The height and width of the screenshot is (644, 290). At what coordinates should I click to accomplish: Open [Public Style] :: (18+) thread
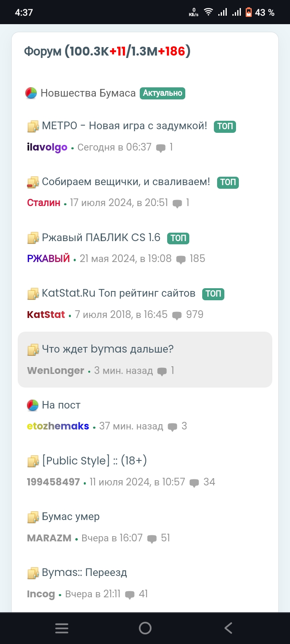[94, 460]
